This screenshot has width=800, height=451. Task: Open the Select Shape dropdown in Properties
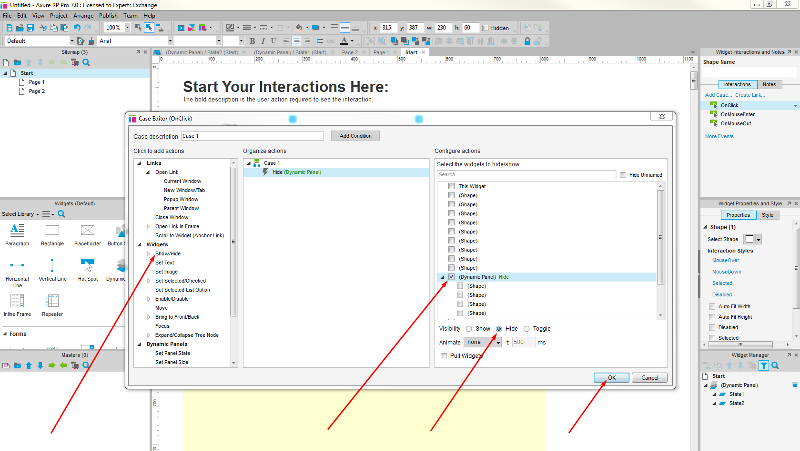(x=758, y=239)
